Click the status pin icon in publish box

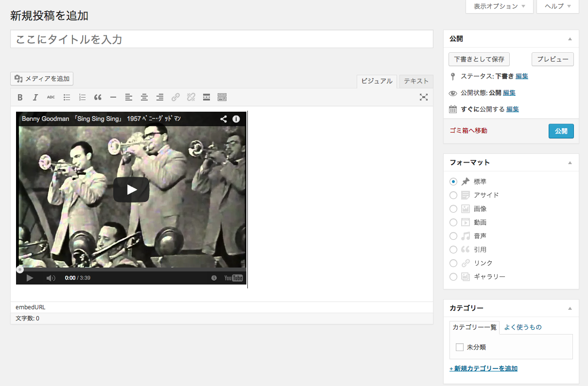tap(453, 76)
